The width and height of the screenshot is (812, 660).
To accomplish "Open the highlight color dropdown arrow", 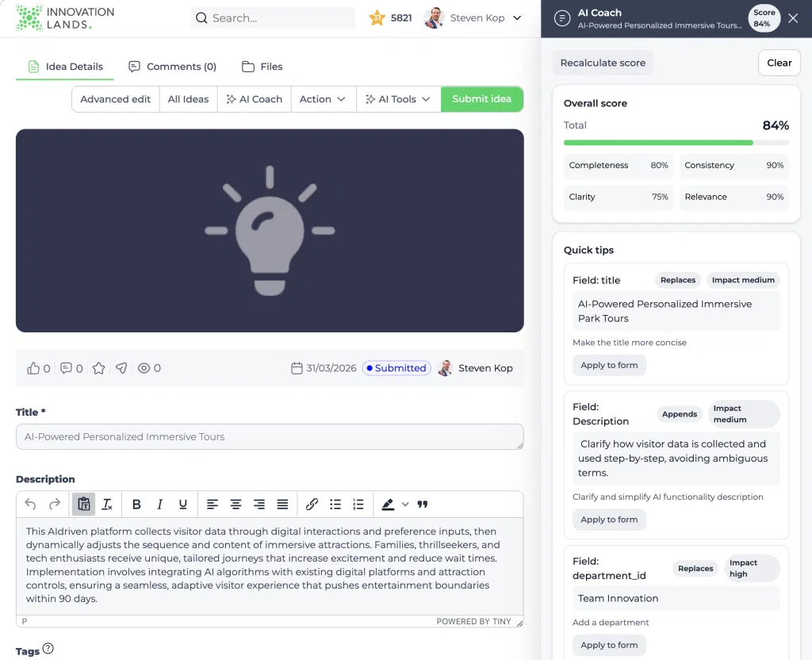I will click(x=405, y=504).
